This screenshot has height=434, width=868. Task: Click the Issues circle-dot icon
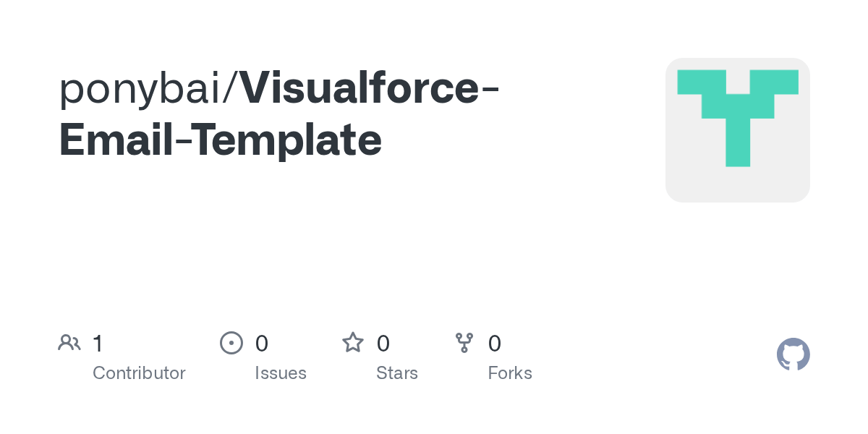(x=231, y=343)
